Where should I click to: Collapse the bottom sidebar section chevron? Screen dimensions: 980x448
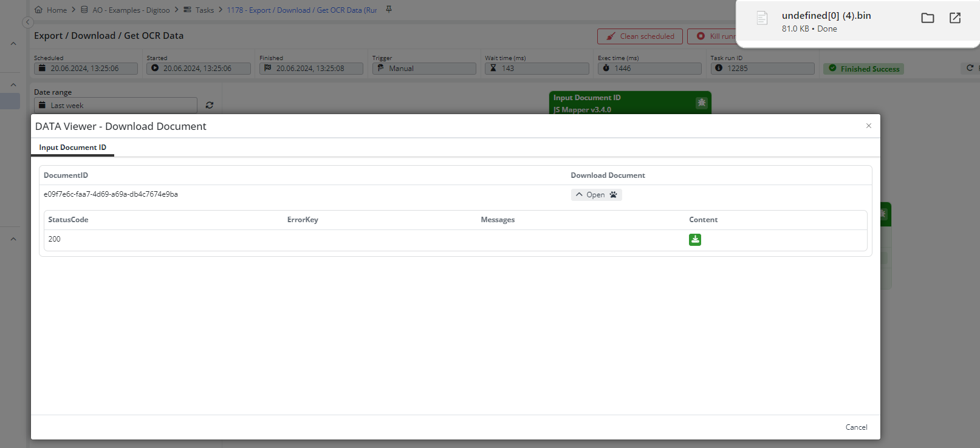tap(13, 239)
